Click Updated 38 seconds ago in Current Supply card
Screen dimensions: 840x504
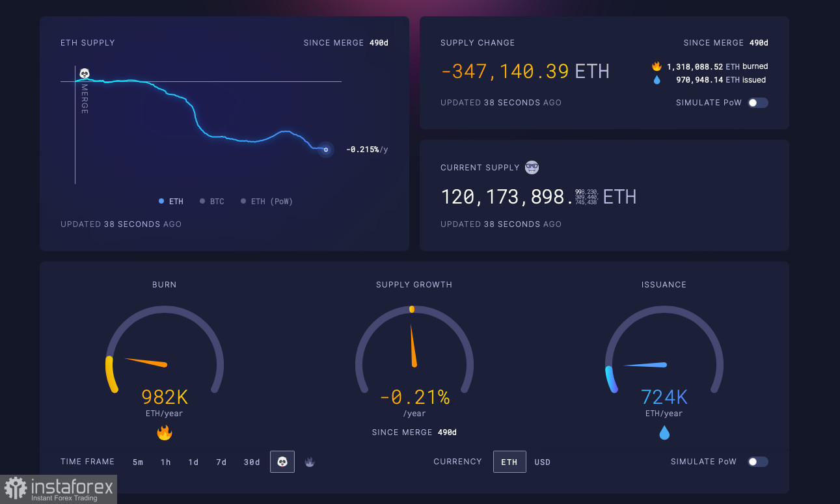(x=501, y=224)
